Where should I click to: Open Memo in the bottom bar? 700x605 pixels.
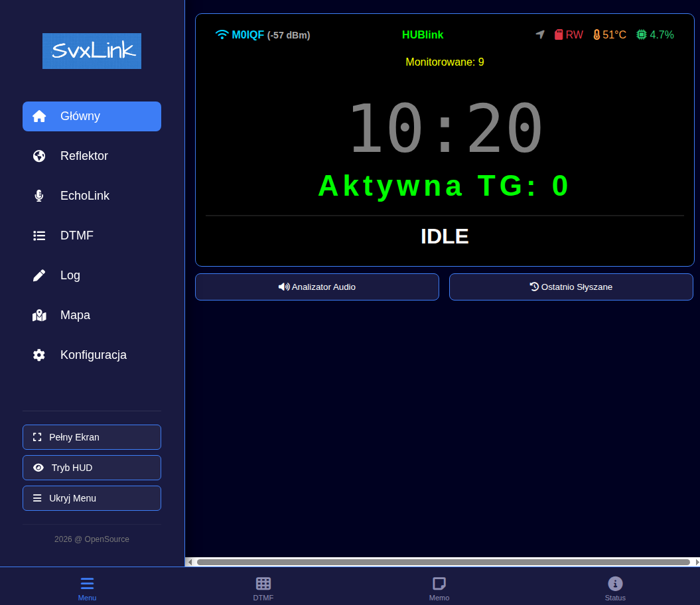point(439,588)
